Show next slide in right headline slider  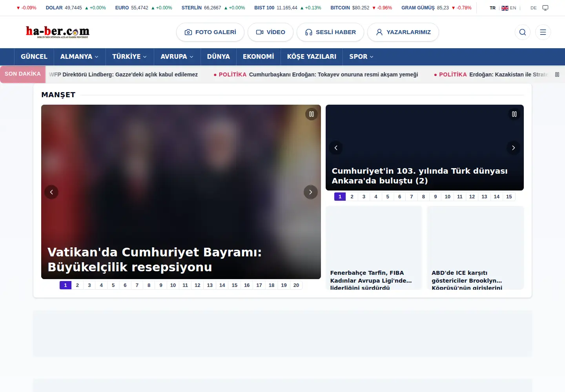click(x=513, y=148)
